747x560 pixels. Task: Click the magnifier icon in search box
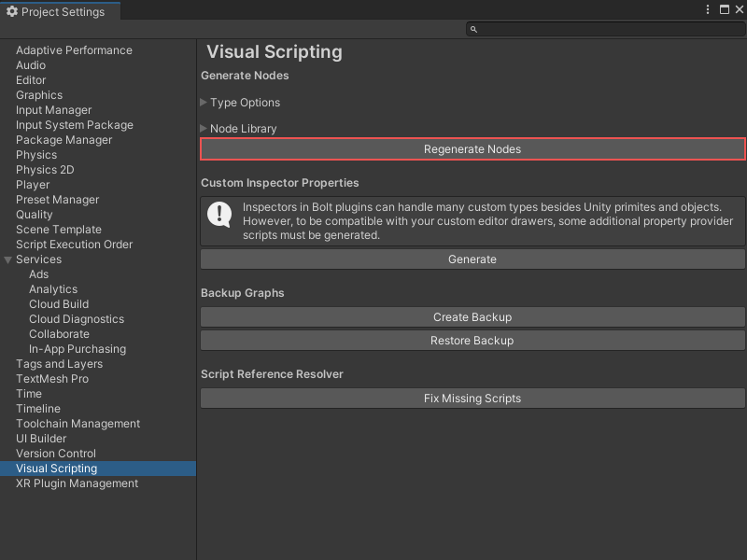(473, 30)
